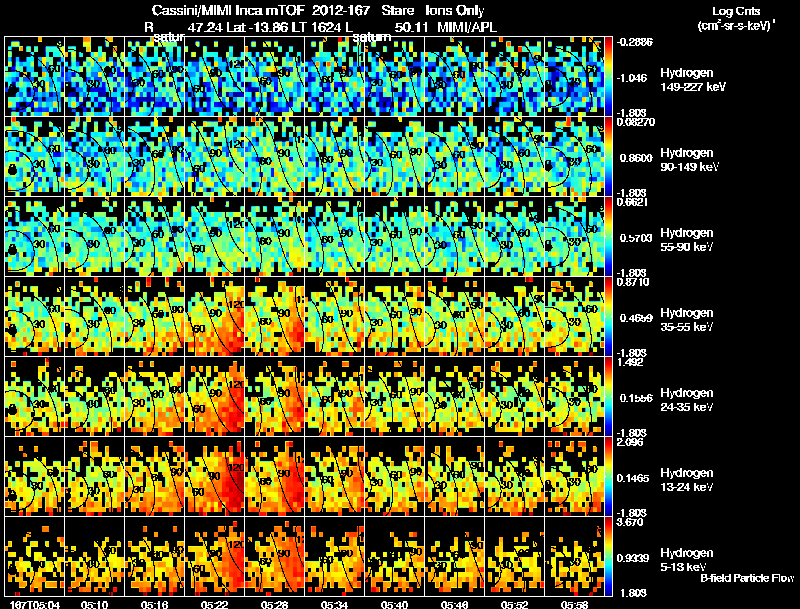
Task: Click the B-field Particle Flow caption
Action: (747, 578)
